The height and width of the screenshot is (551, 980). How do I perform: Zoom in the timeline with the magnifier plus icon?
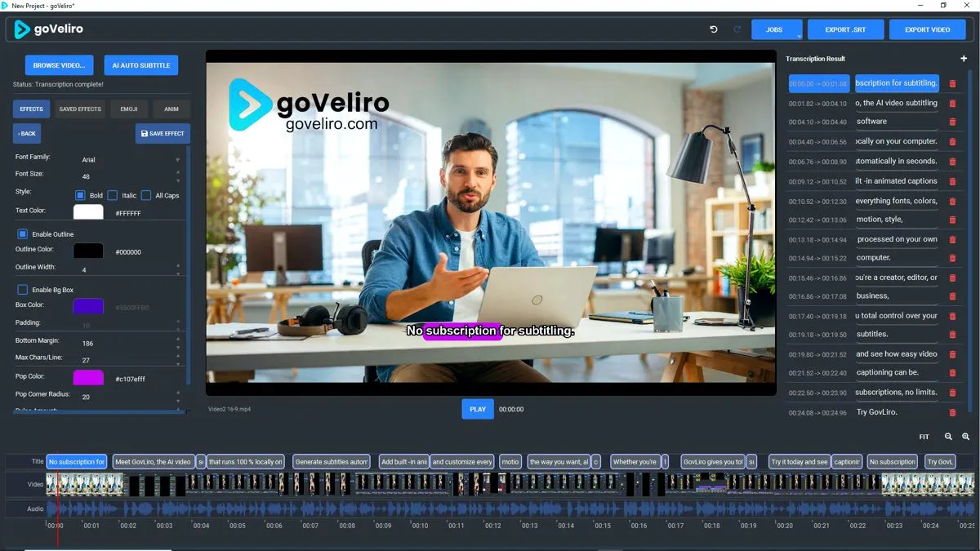click(966, 437)
